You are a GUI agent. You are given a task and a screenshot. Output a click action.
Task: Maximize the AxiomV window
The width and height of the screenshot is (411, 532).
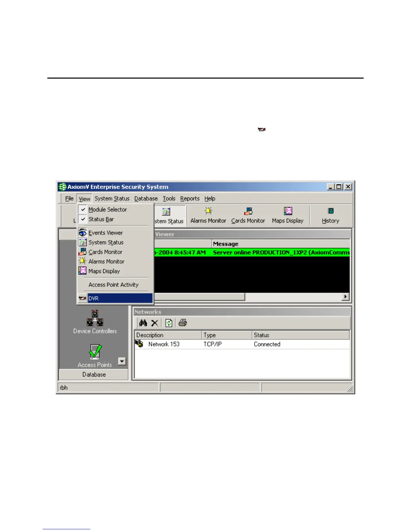point(339,187)
